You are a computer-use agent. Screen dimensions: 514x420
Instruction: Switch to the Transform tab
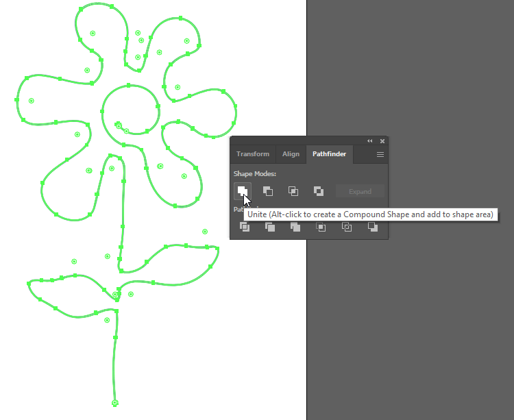point(253,154)
